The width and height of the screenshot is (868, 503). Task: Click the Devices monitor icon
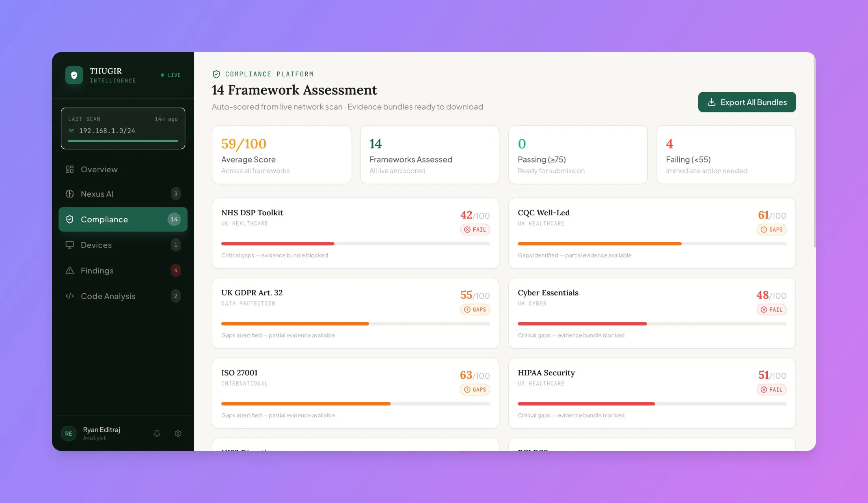click(70, 245)
